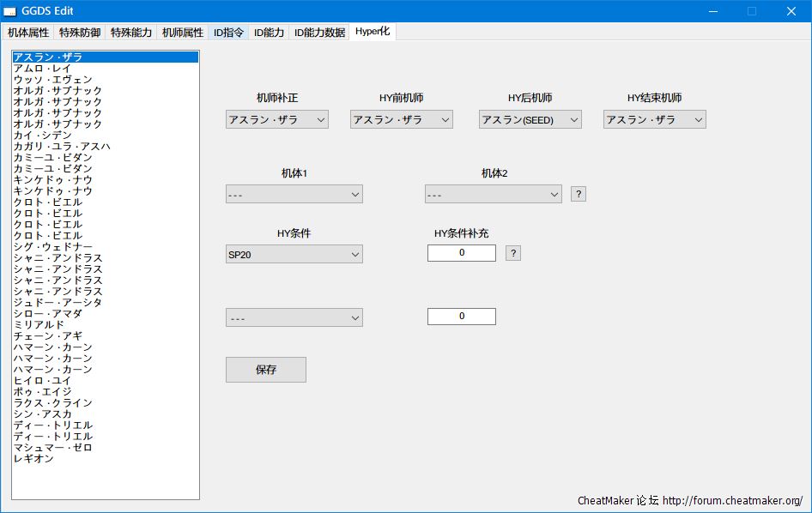
Task: Select ヒイロ・ユイ in the pilot list
Action: [41, 381]
